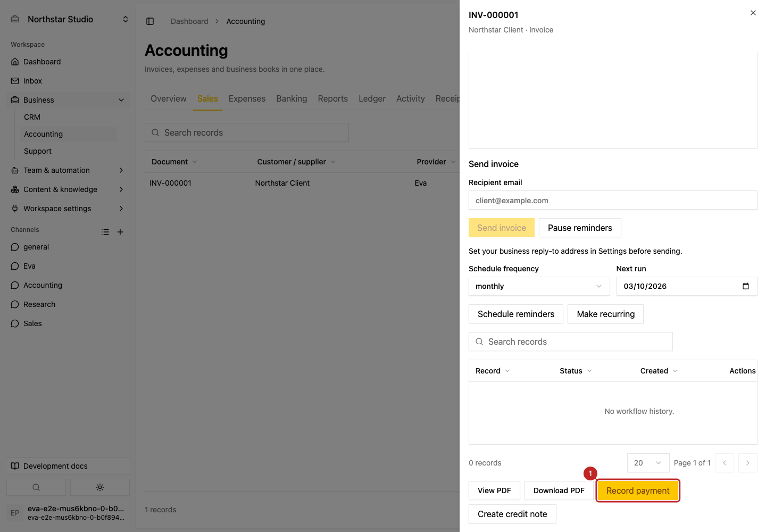Viewport: 766px width, 532px height.
Task: Go to next page of workflow records
Action: click(748, 463)
